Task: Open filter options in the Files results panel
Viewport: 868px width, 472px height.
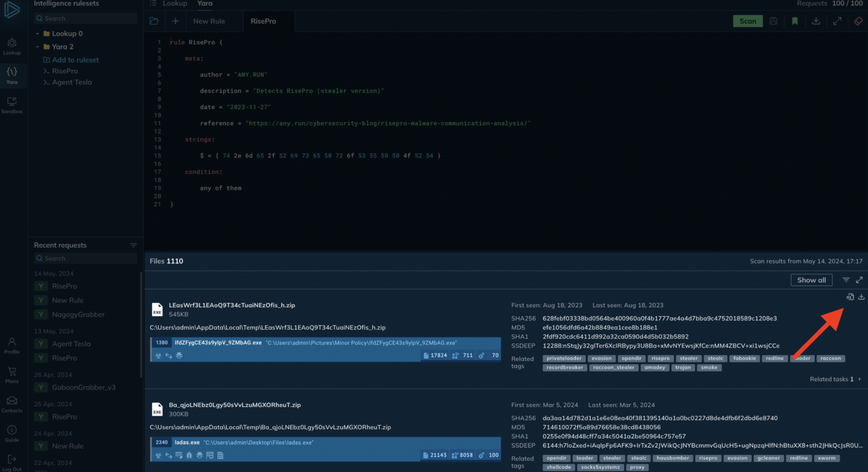Action: pyautogui.click(x=846, y=279)
